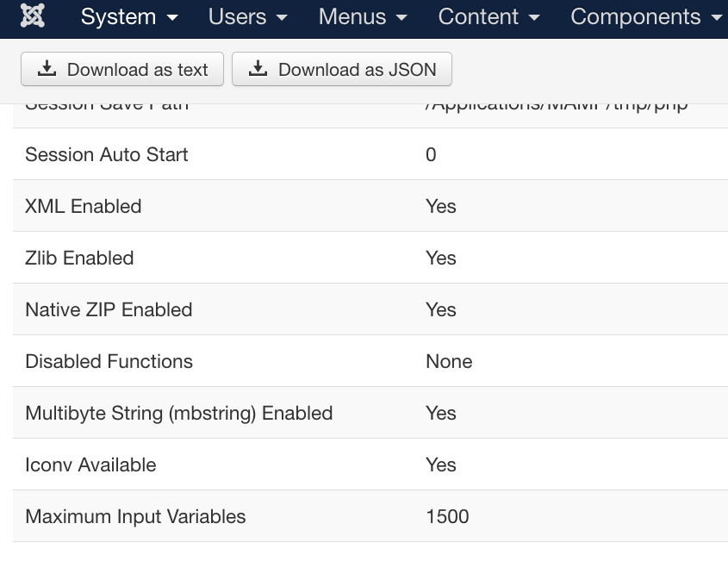Open the System menu
The height and width of the screenshot is (586, 728).
coord(129,17)
